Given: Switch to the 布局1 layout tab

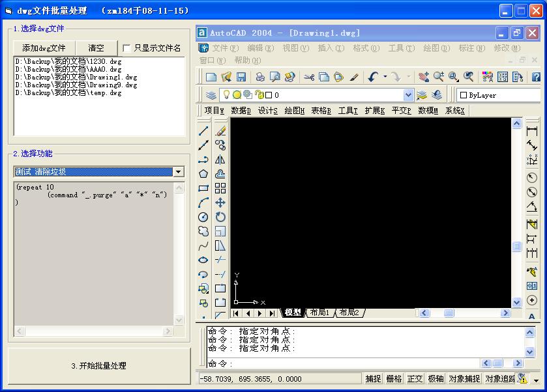Looking at the screenshot, I should pos(319,313).
